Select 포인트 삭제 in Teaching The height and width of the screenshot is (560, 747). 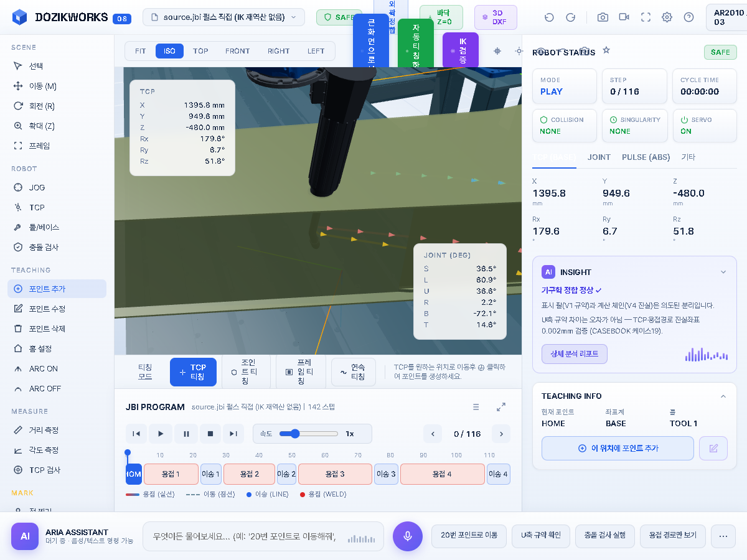[57, 329]
